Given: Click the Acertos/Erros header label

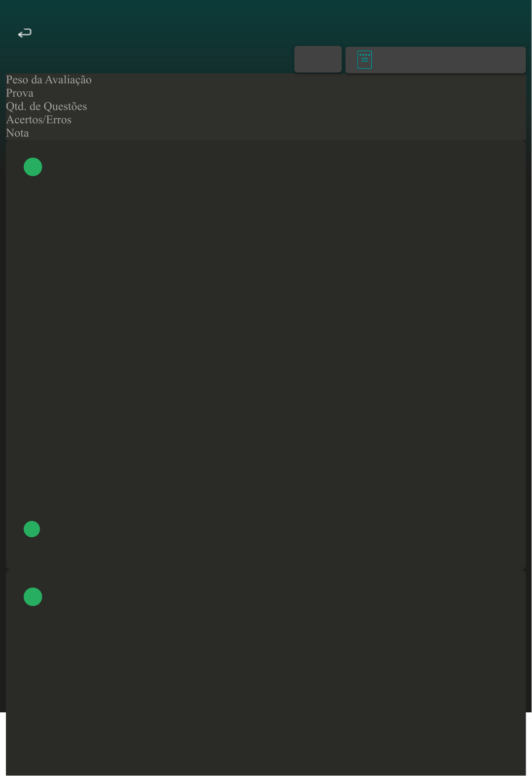Looking at the screenshot, I should (38, 120).
